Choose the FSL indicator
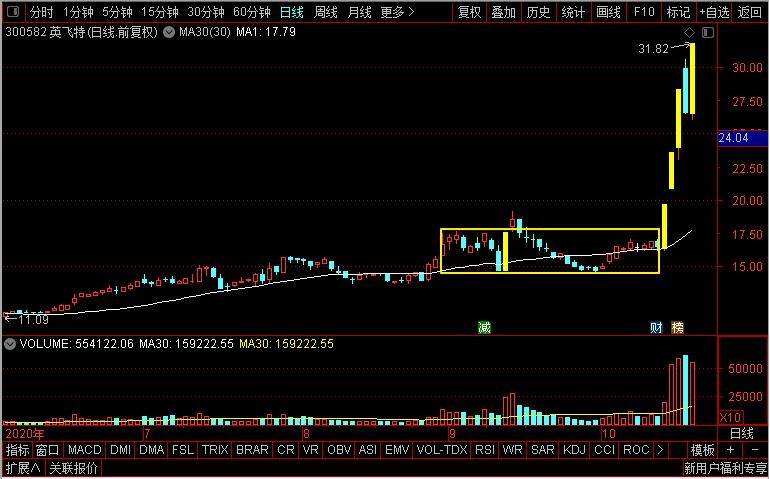Screen dimensions: 770x479 coord(183,450)
